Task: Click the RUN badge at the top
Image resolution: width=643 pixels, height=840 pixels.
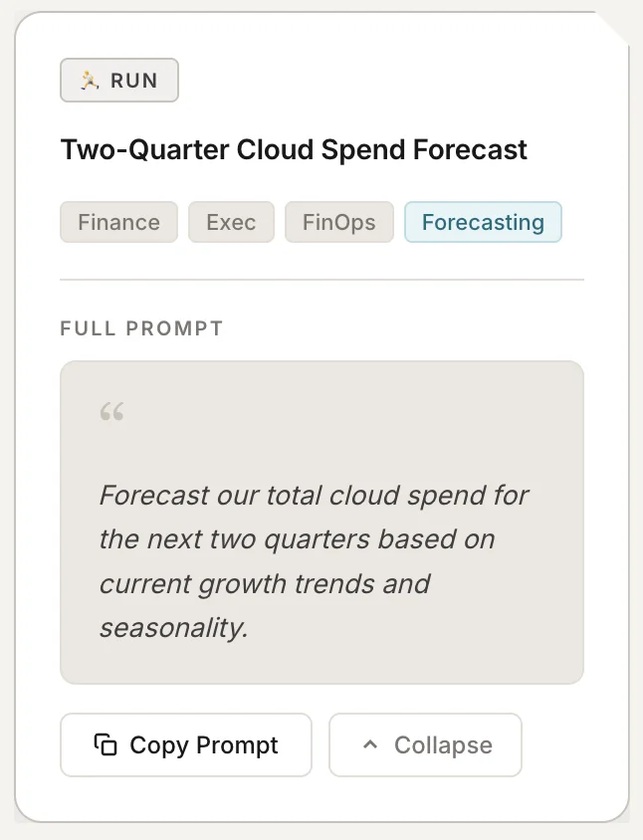Action: tap(119, 80)
